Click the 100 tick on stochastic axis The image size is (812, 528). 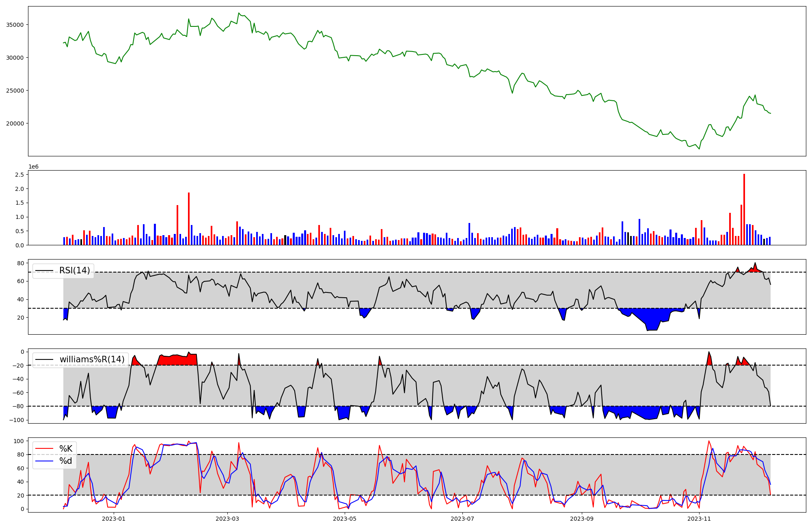[x=19, y=441]
